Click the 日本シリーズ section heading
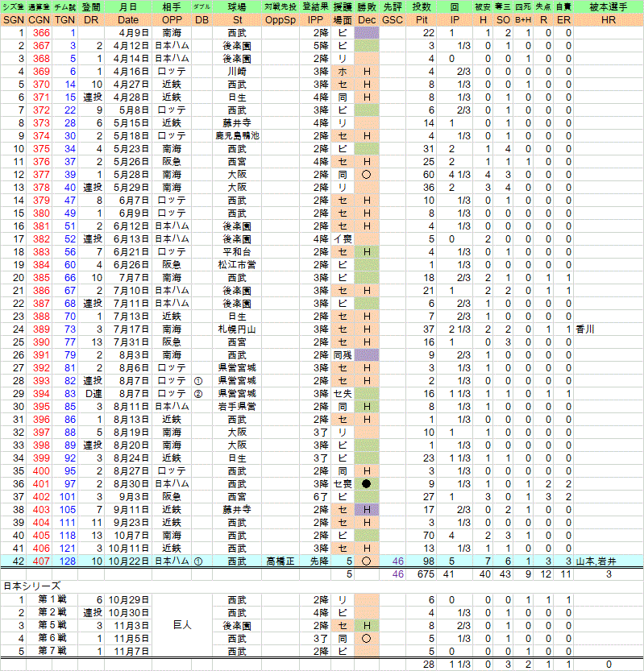The width and height of the screenshot is (644, 671). [x=32, y=586]
